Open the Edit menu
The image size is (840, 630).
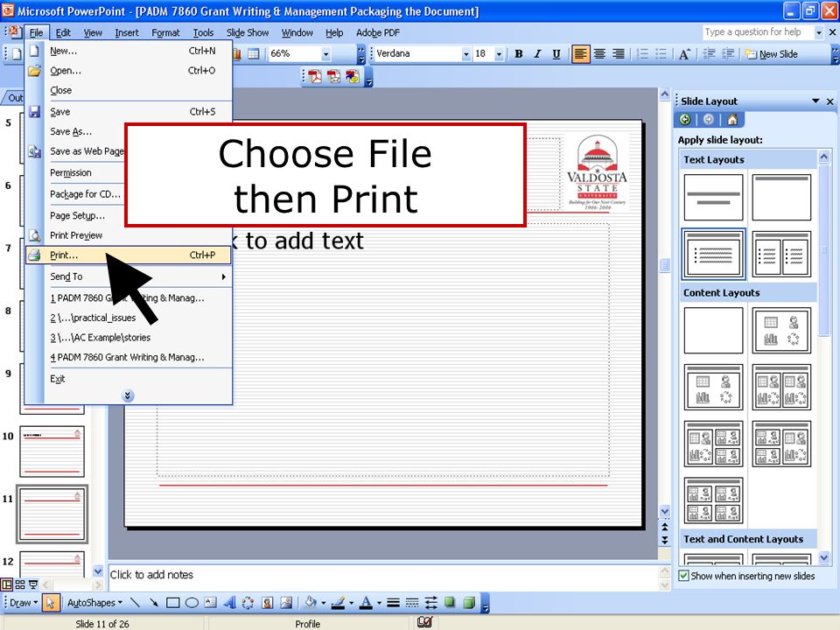[x=63, y=32]
